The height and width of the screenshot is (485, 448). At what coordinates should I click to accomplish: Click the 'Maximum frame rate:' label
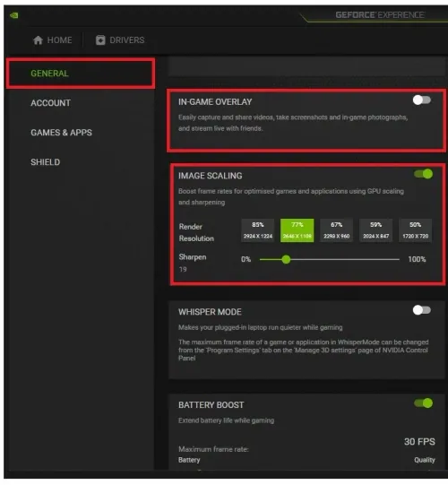(x=213, y=449)
